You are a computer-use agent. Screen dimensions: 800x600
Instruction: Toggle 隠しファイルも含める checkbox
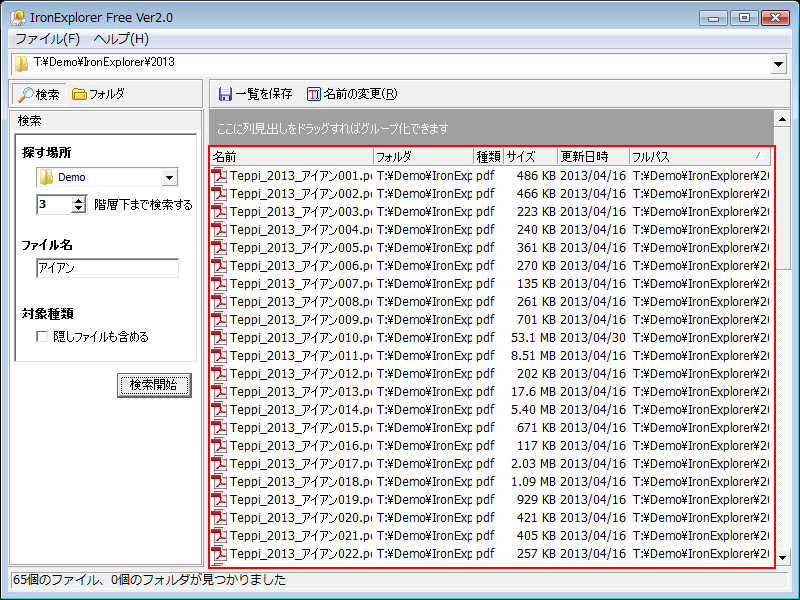(42, 337)
